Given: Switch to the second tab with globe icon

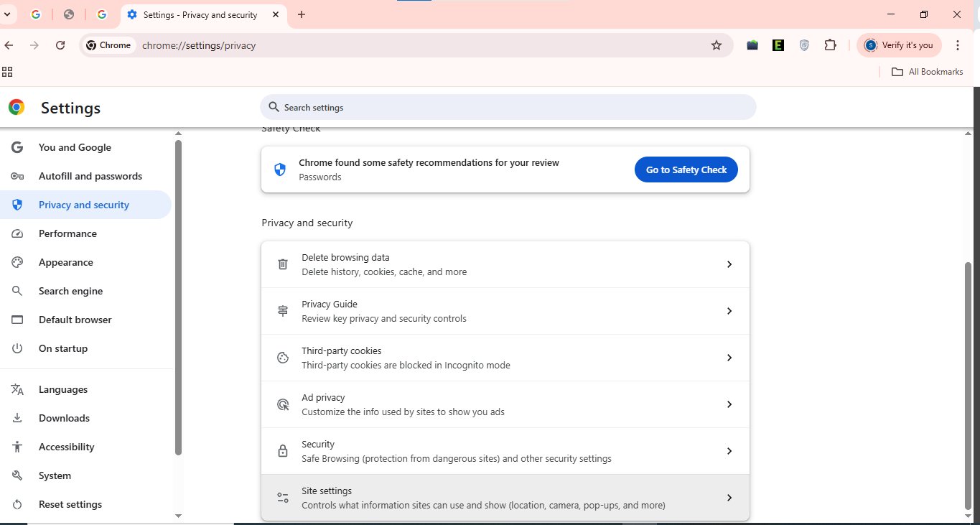Looking at the screenshot, I should click(69, 14).
